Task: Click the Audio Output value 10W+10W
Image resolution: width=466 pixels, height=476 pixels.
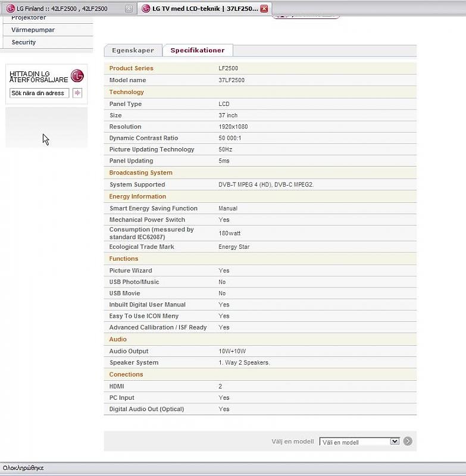Action: point(232,351)
